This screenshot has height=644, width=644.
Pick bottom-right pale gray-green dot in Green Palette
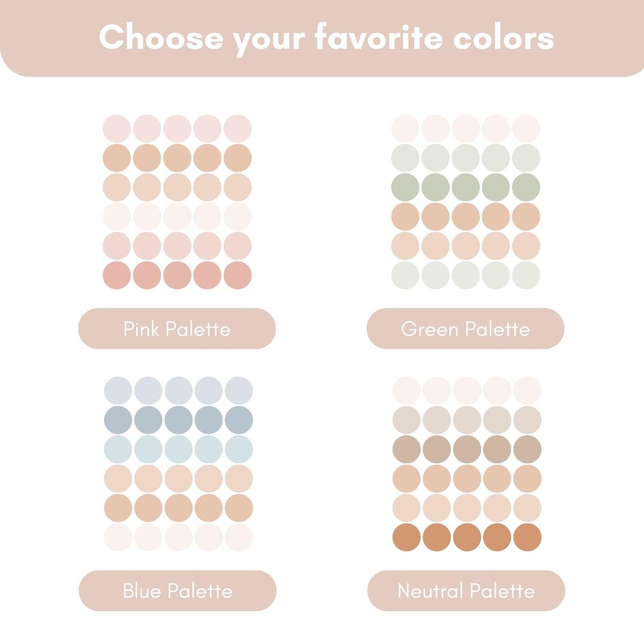coord(526,275)
